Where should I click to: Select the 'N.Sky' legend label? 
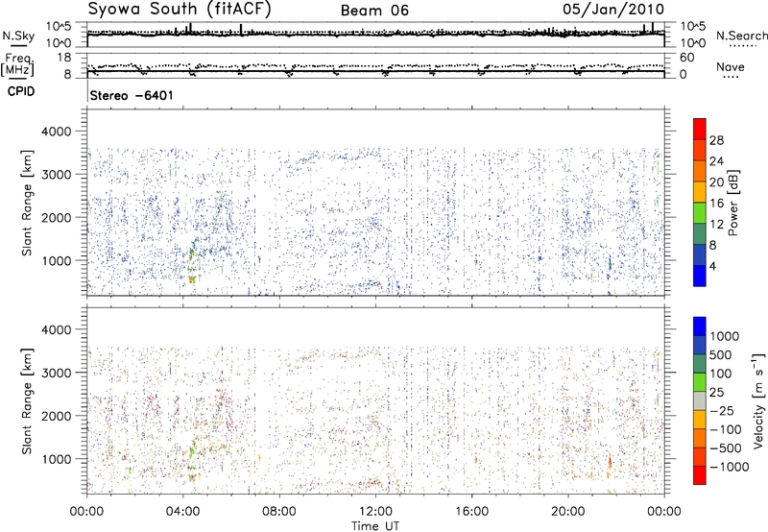18,36
